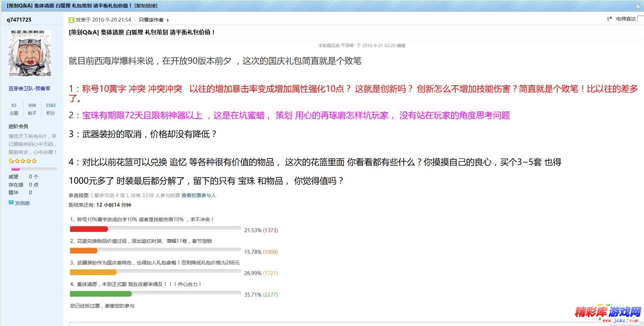Click the green 35.71% poll bar

[101, 294]
